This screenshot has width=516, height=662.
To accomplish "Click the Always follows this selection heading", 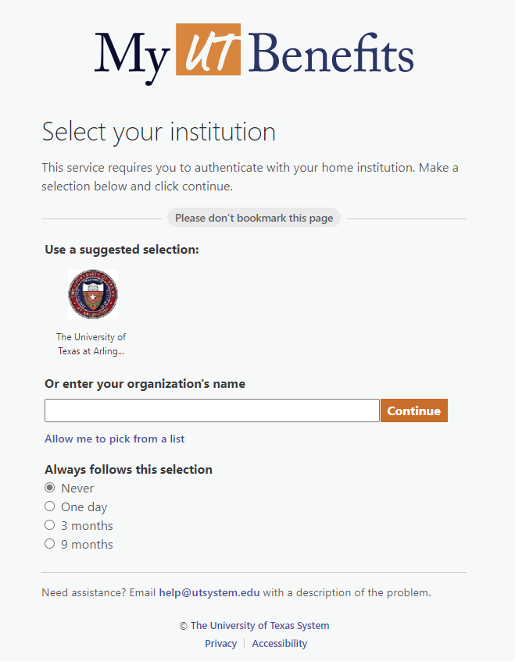I will 128,469.
